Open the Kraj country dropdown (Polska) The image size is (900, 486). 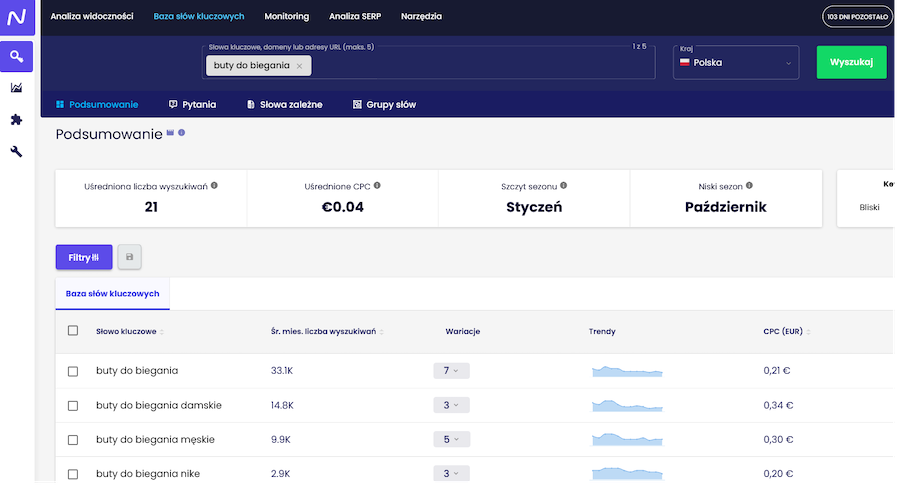(x=736, y=63)
